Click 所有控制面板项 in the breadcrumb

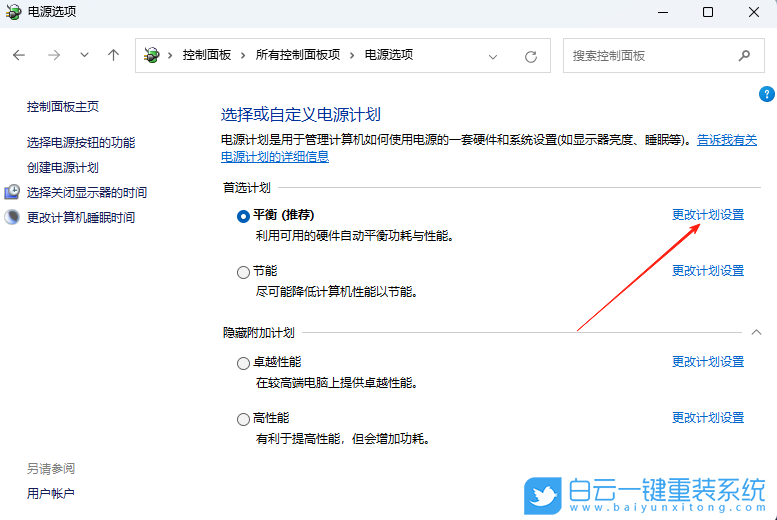(298, 55)
